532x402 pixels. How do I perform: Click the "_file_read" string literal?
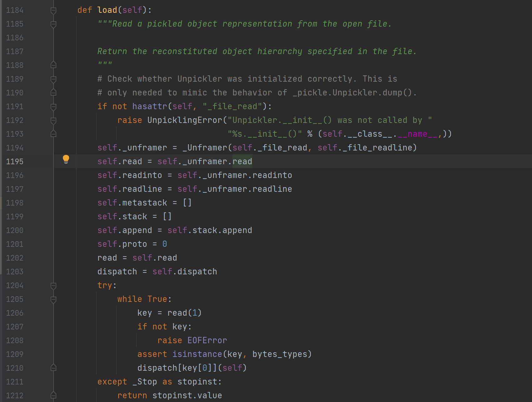click(x=232, y=106)
